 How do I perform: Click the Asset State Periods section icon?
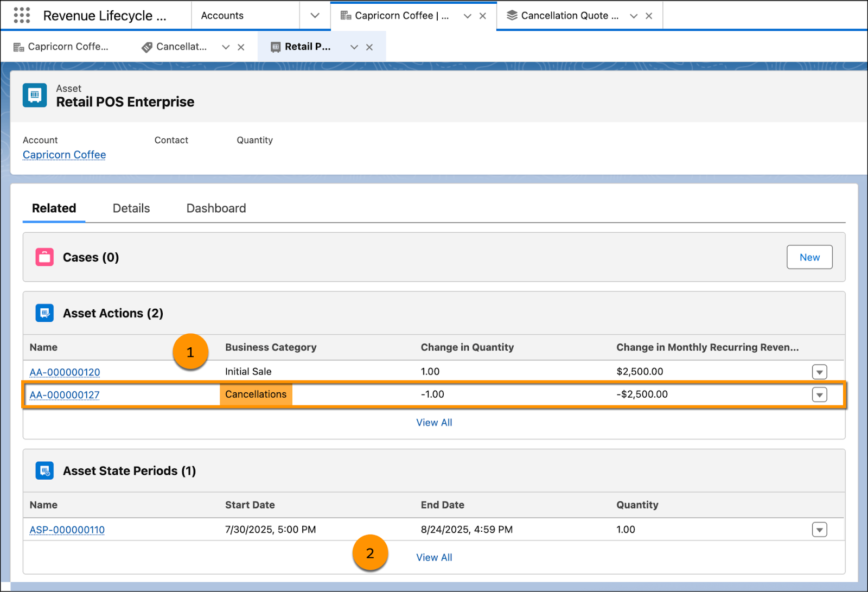(x=44, y=470)
